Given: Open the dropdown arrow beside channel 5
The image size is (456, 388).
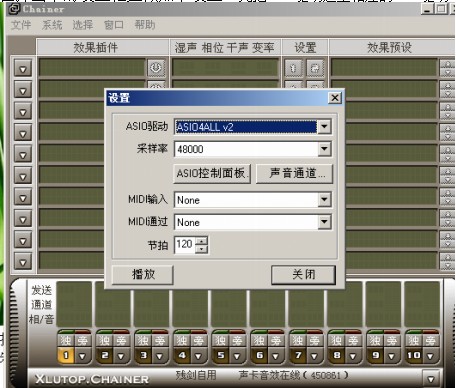Looking at the screenshot, I should click(237, 356).
